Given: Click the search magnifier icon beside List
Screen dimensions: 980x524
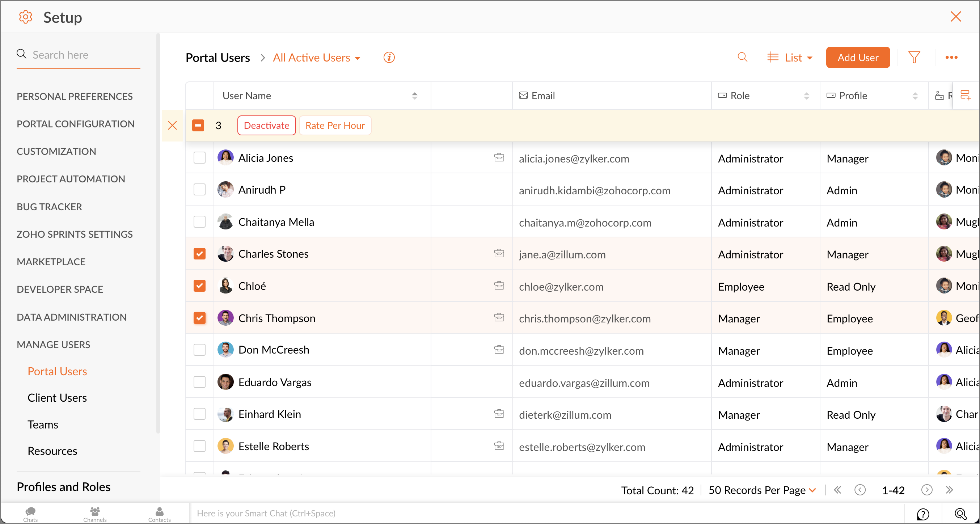Looking at the screenshot, I should pos(742,58).
